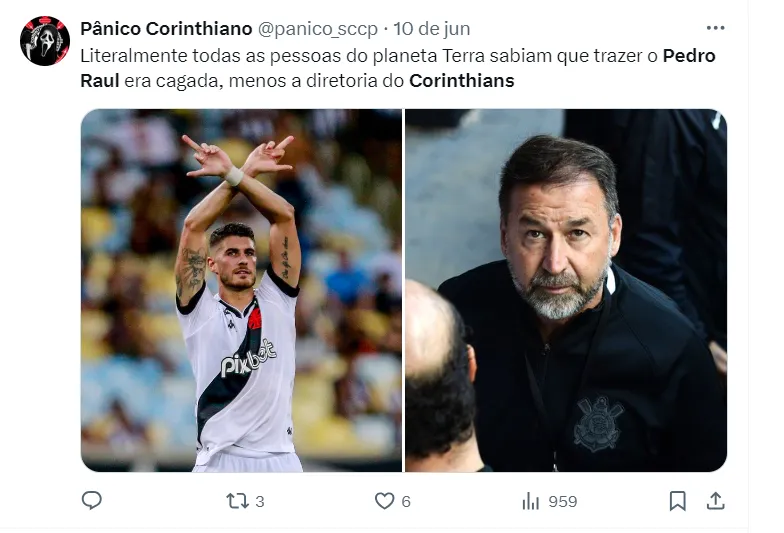Click the retweet count of 3

click(x=260, y=502)
